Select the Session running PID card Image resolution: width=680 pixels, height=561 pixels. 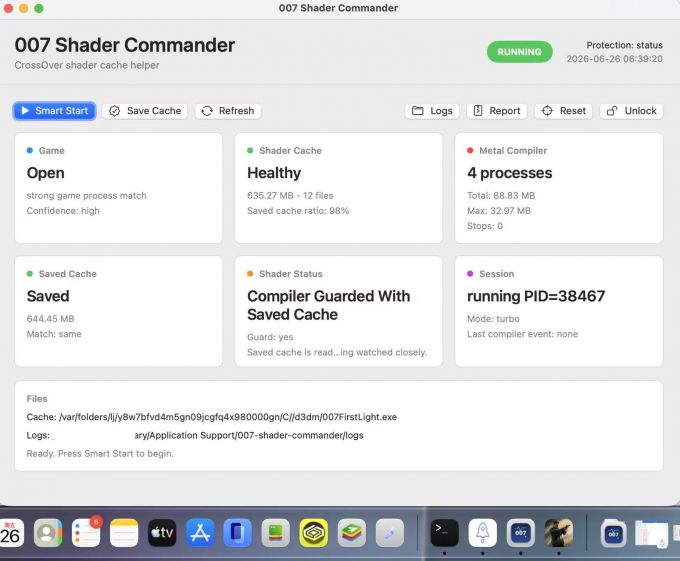[559, 311]
